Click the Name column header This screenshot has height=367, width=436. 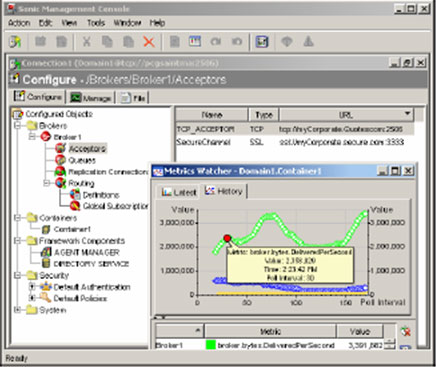[212, 115]
